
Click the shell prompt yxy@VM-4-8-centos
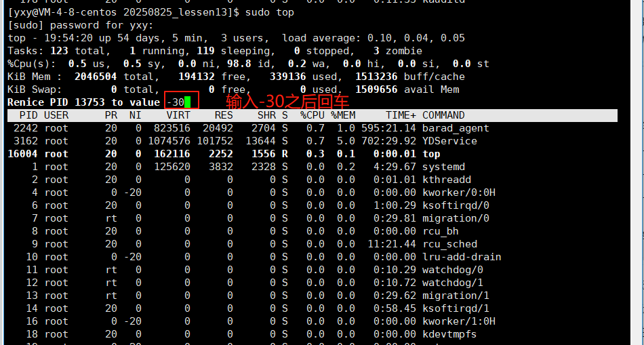(65, 12)
